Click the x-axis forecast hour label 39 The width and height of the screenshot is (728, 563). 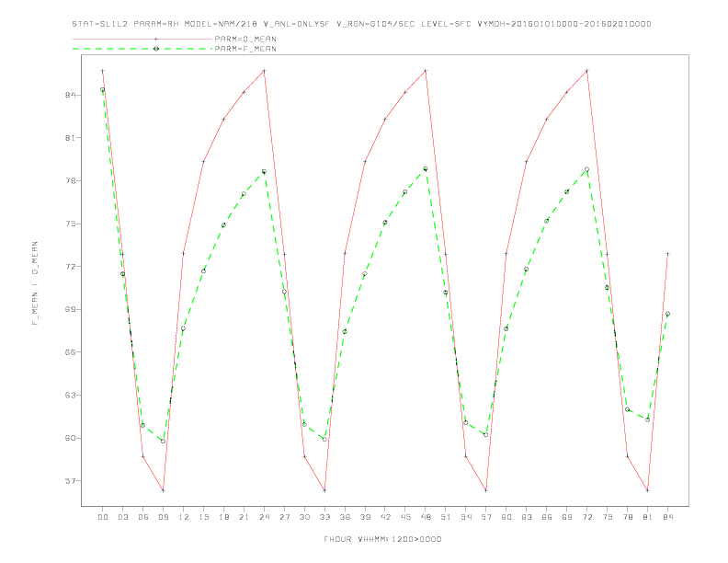[365, 517]
